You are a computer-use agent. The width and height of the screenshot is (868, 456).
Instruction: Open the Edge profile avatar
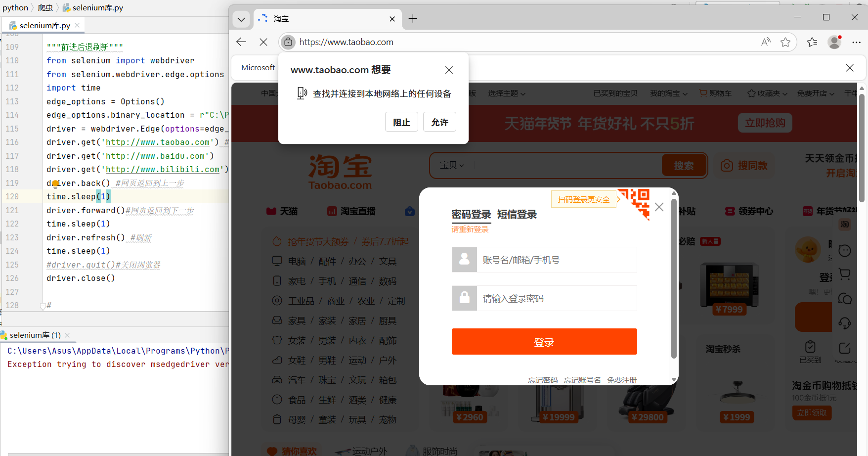(834, 42)
